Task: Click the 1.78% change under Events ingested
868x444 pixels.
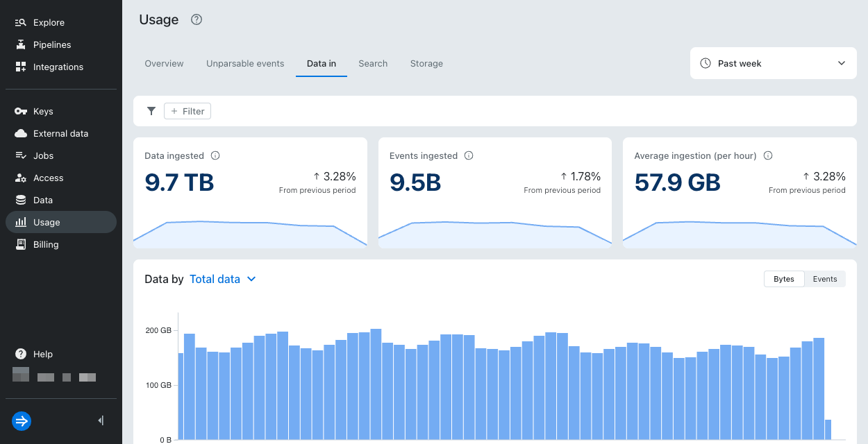Action: [581, 176]
